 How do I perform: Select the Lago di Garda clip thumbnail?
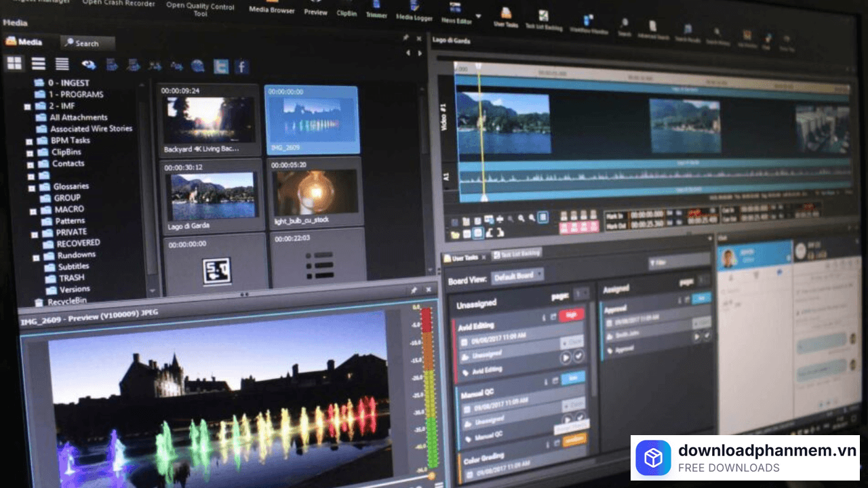coord(212,196)
